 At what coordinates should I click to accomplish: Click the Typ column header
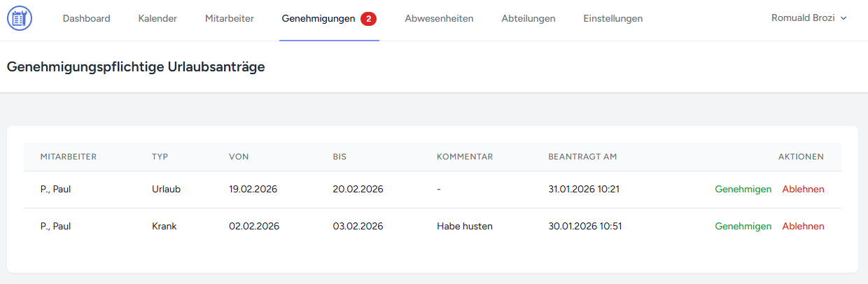click(x=160, y=157)
